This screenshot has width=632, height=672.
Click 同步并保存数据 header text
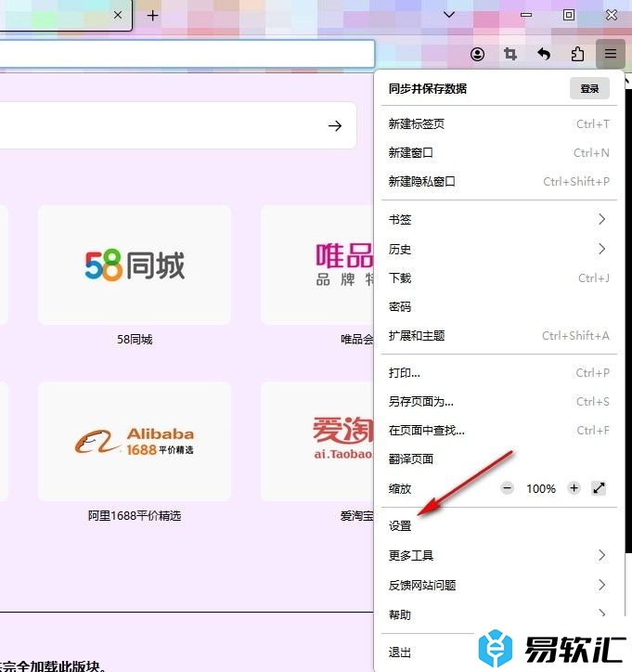point(427,89)
